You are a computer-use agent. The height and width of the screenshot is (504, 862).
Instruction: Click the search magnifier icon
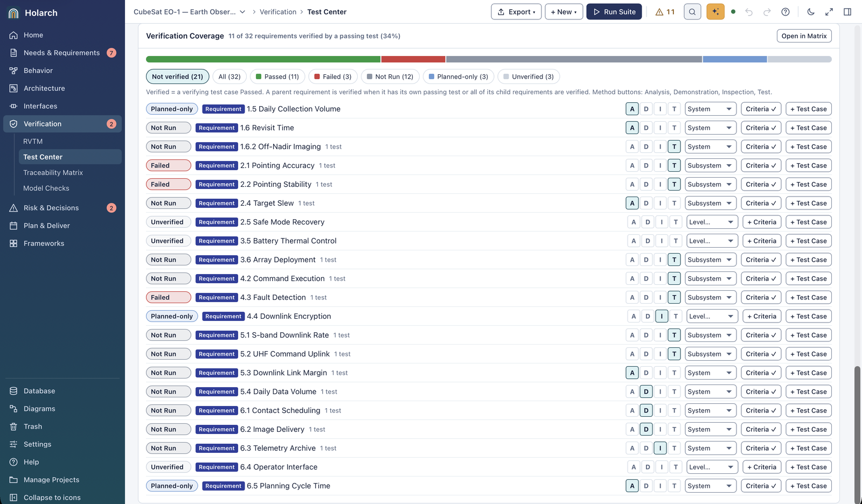pyautogui.click(x=692, y=12)
